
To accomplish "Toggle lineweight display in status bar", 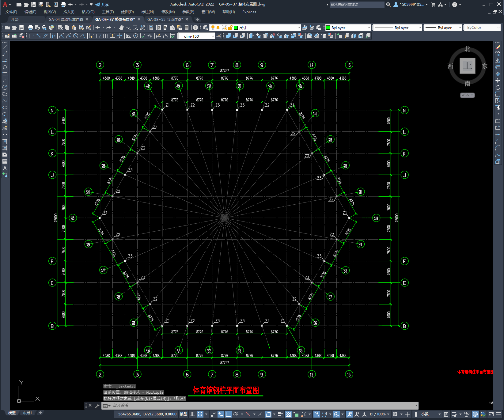I will pos(280,414).
